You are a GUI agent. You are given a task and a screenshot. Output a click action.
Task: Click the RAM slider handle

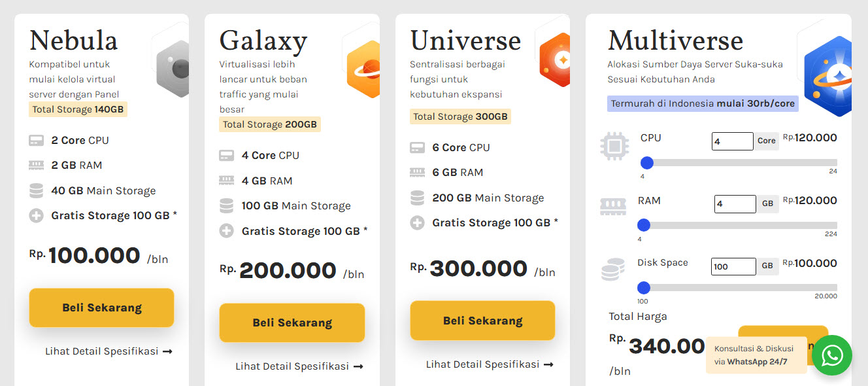(x=644, y=225)
